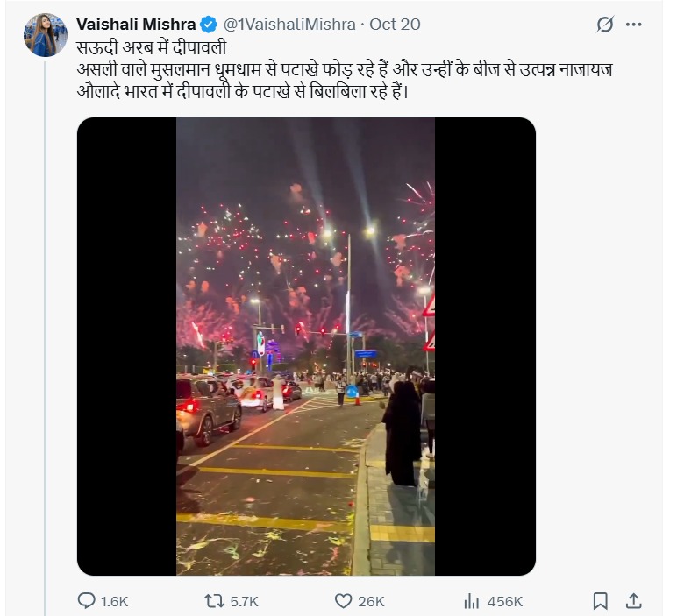Image resolution: width=677 pixels, height=616 pixels.
Task: Like the post with the heart icon
Action: click(344, 601)
